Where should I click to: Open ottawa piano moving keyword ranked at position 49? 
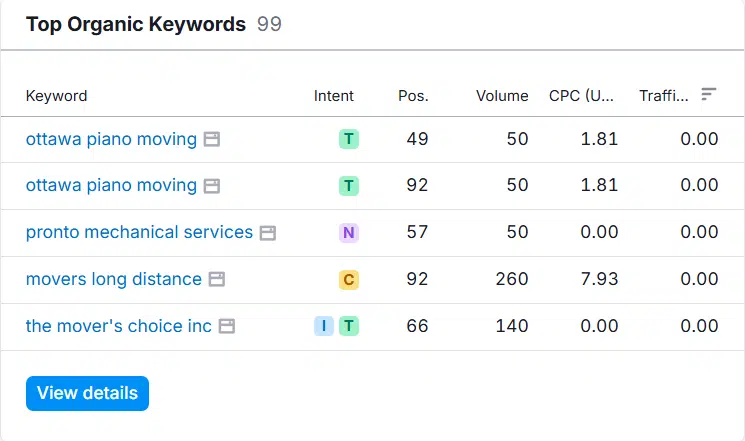111,139
